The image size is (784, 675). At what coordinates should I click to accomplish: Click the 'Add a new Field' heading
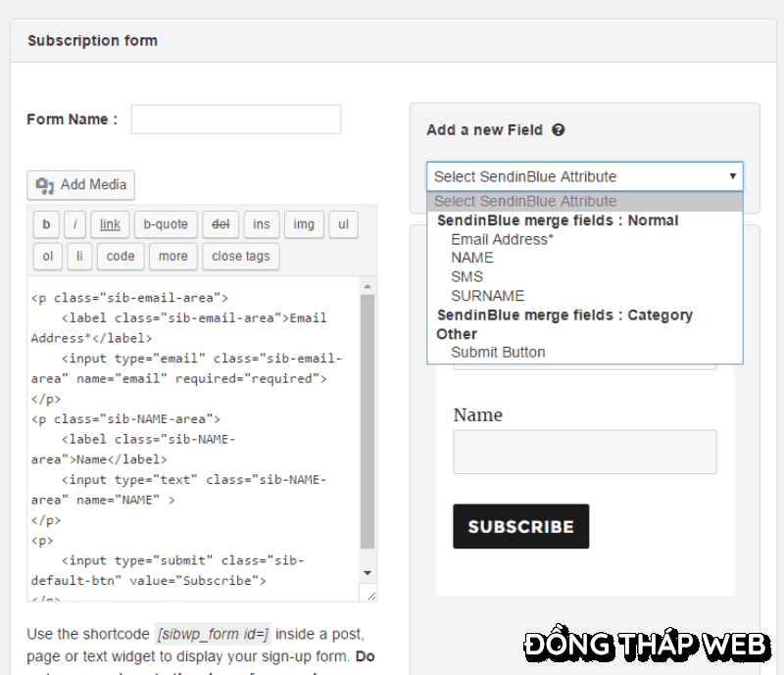click(484, 130)
